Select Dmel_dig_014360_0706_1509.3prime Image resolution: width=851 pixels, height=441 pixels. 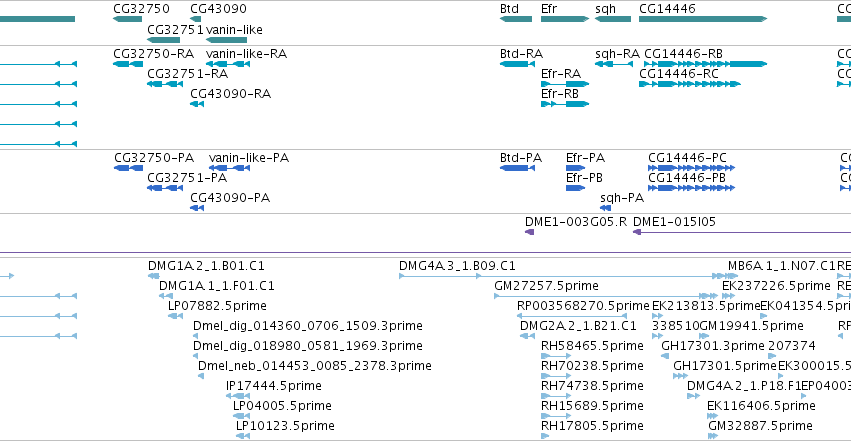click(x=195, y=336)
